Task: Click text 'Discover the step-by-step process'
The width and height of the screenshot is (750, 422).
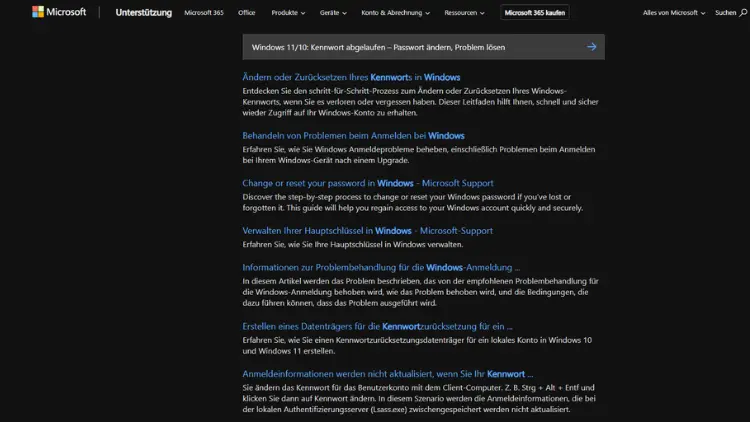Action: (302, 197)
